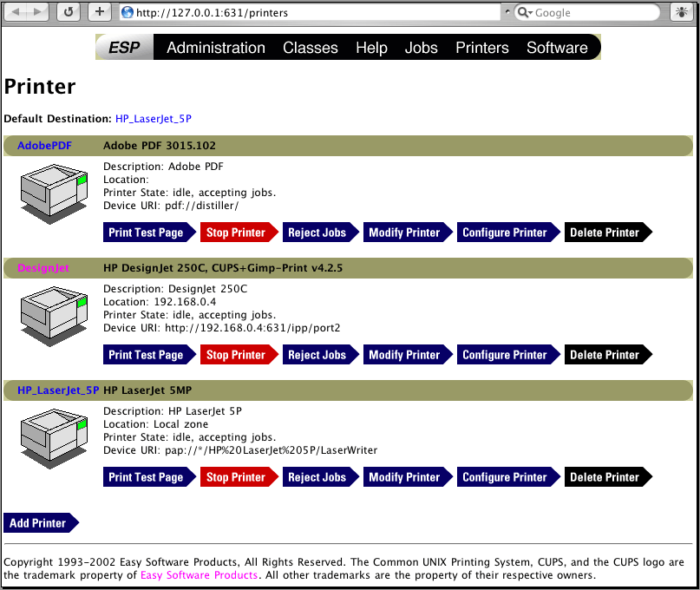Click 'HP DesignJet 250C, CUPS+Gimp-Print v4.2.5' text
The height and width of the screenshot is (590, 700).
(x=223, y=268)
